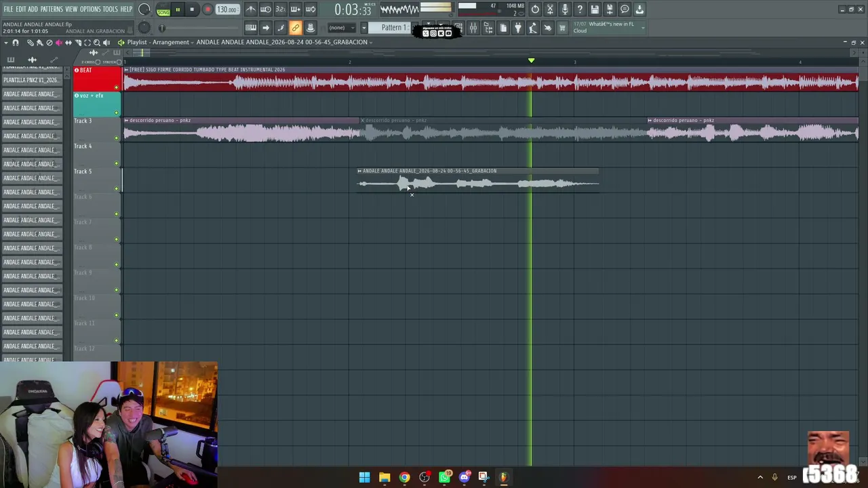Open the PATTERNS menu
868x488 pixels.
[x=52, y=9]
